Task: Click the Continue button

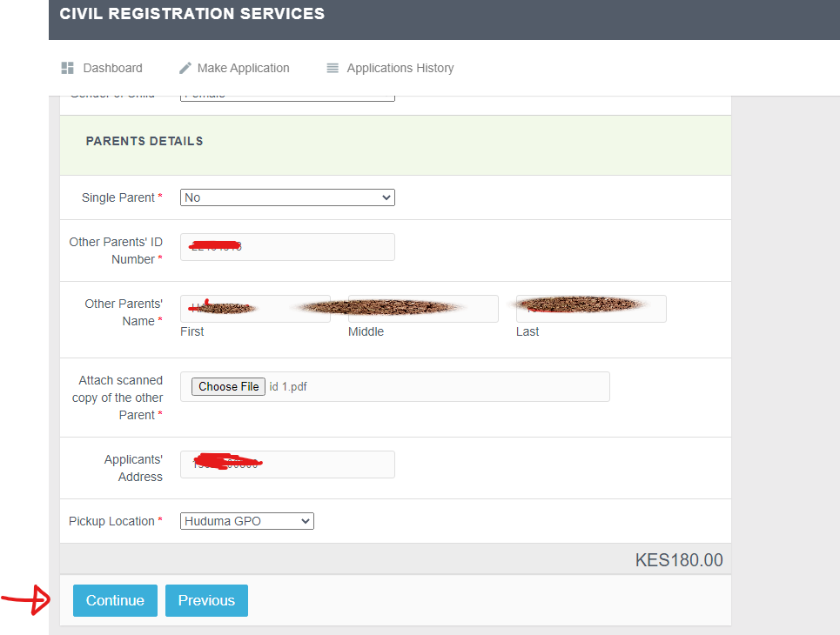Action: click(115, 600)
